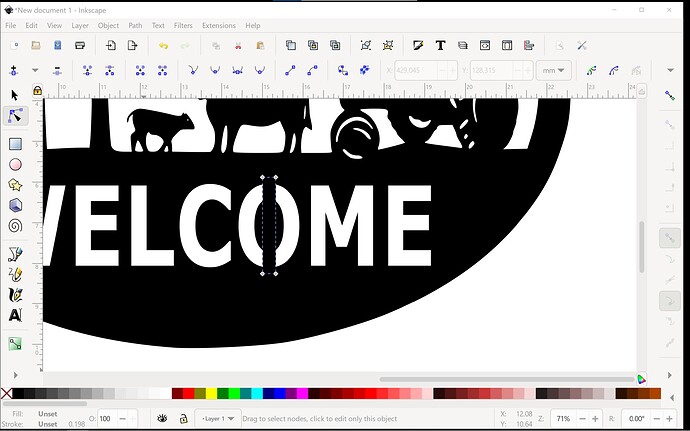
Task: Click the New document icon
Action: 15,45
